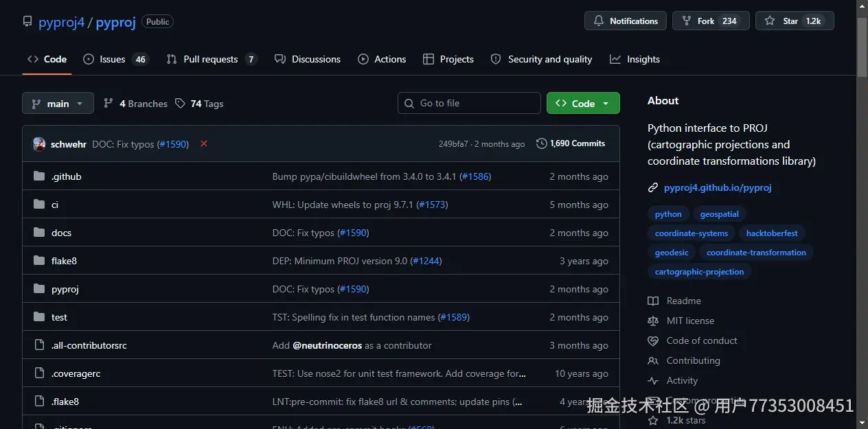The height and width of the screenshot is (429, 868).
Task: Open commit hash 249bfa7
Action: click(x=453, y=144)
